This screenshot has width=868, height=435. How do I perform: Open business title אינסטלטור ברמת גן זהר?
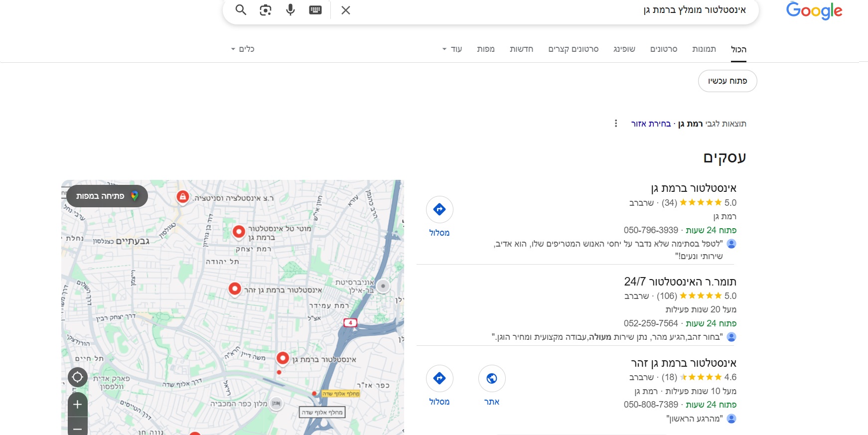[x=684, y=363]
